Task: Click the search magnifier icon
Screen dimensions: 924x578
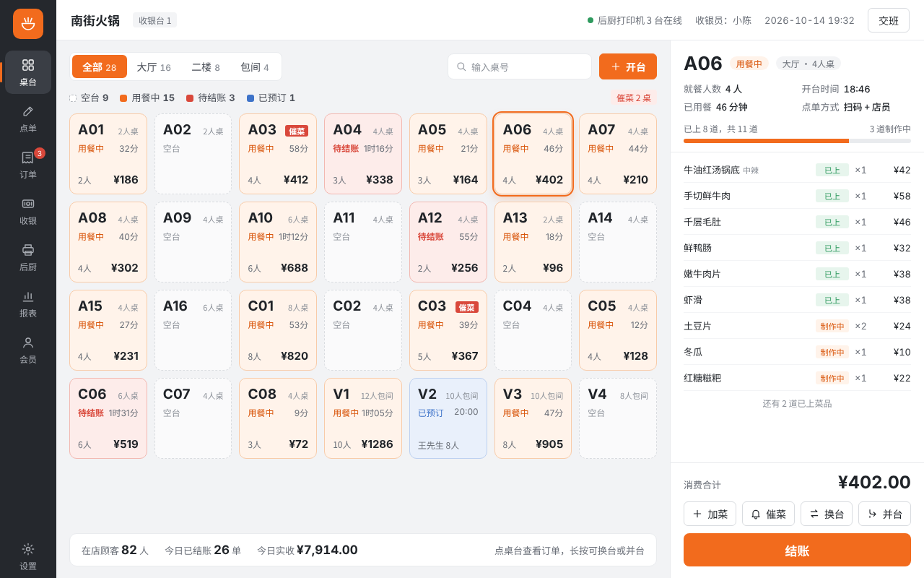Action: pyautogui.click(x=461, y=66)
